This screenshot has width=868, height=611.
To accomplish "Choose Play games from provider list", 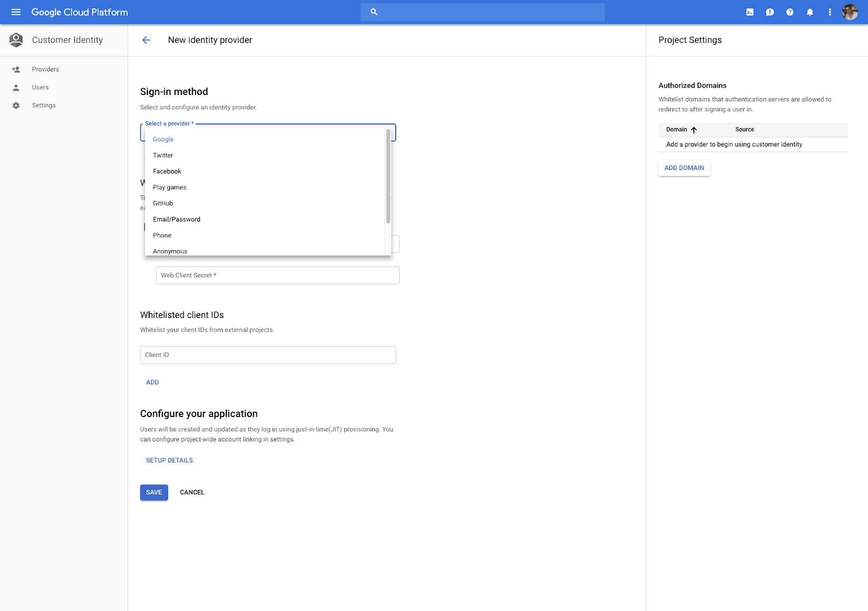I will (x=265, y=187).
